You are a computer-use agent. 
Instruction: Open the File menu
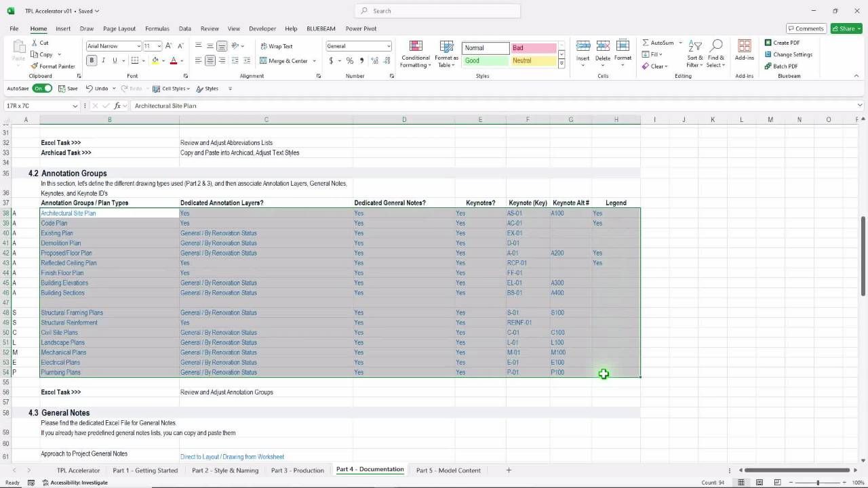(x=14, y=28)
